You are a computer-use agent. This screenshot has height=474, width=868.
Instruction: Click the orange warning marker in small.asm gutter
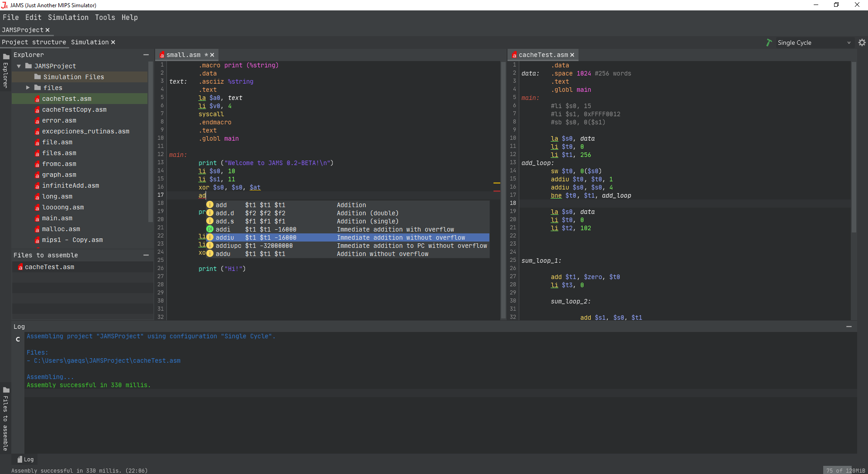[x=497, y=183]
